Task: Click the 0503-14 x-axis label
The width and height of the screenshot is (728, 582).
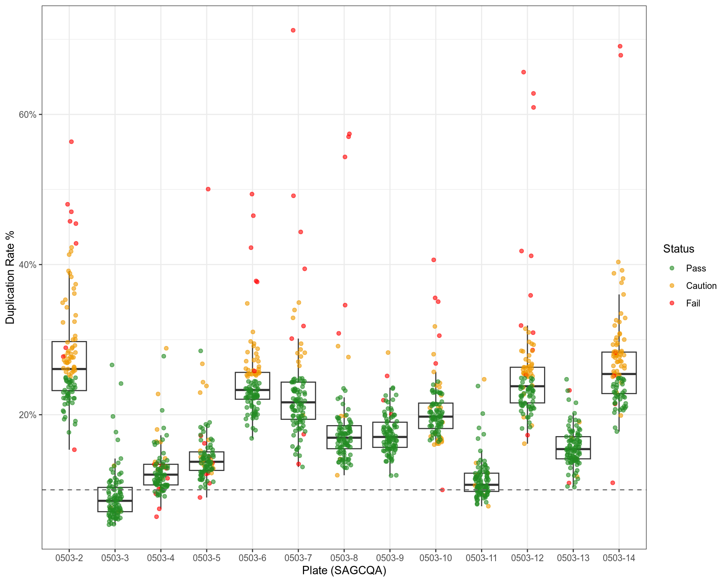Action: (x=619, y=558)
